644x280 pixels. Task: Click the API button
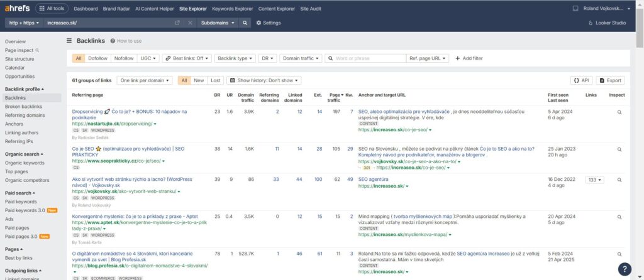(x=582, y=80)
